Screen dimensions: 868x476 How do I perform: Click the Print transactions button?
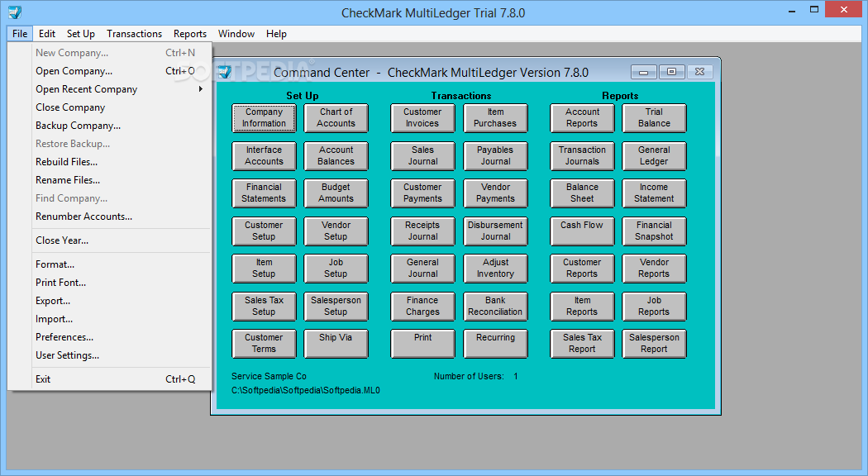(x=423, y=344)
